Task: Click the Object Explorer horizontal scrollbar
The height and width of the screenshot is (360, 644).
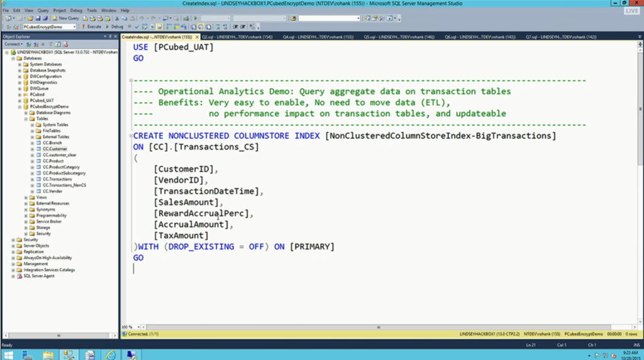Action: tap(60, 335)
